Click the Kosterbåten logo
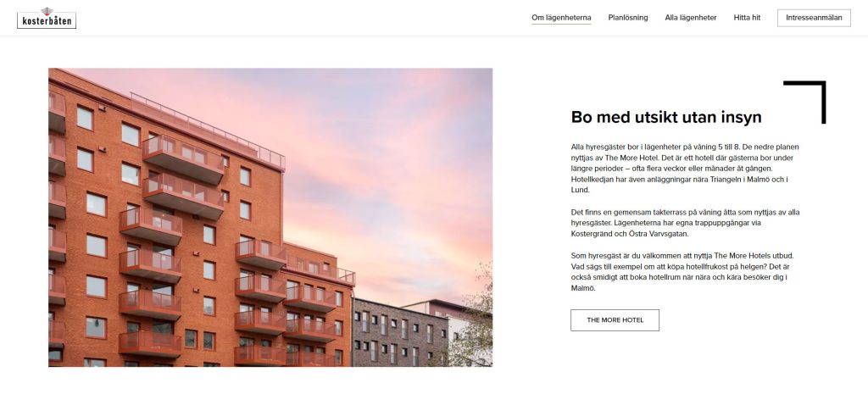This screenshot has height=394, width=868. (x=47, y=18)
